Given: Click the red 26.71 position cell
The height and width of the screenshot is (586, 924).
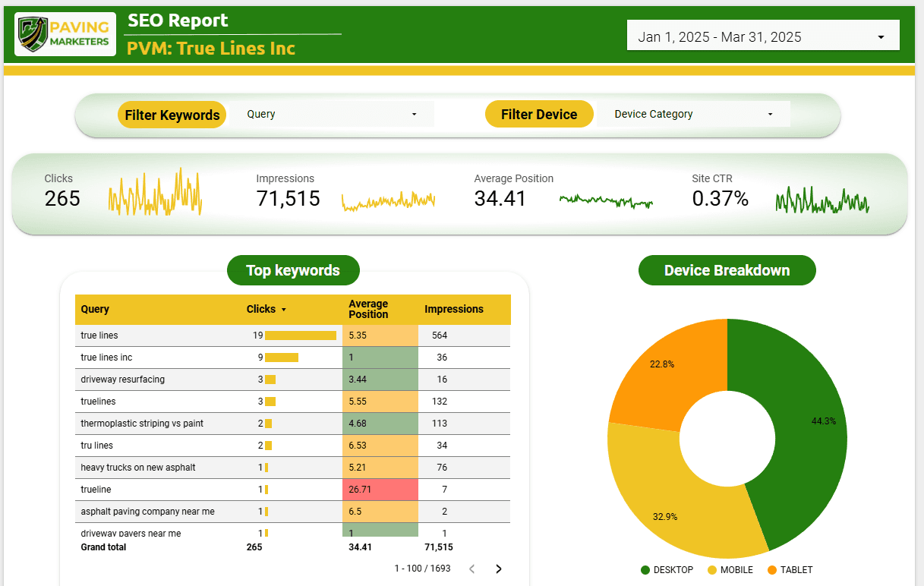Looking at the screenshot, I should pos(380,490).
